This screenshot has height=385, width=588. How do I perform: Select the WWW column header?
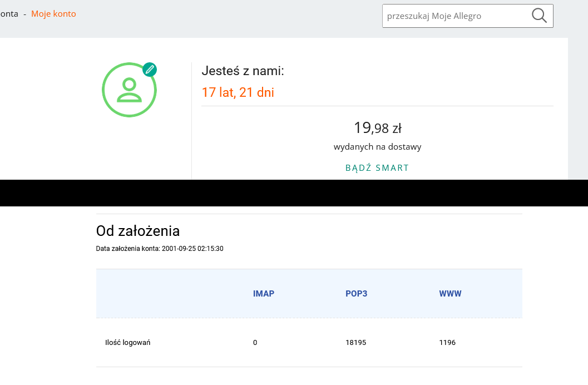450,294
